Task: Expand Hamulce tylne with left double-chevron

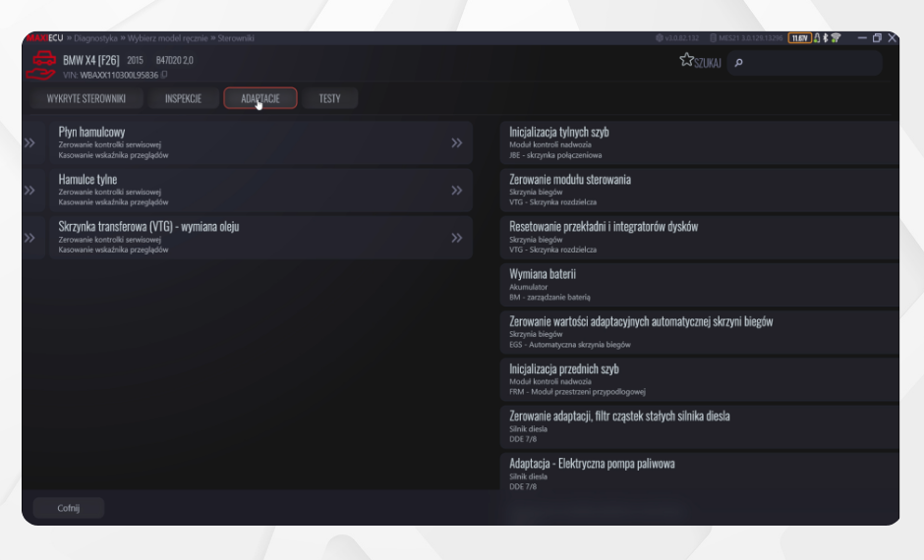Action: [x=29, y=191]
